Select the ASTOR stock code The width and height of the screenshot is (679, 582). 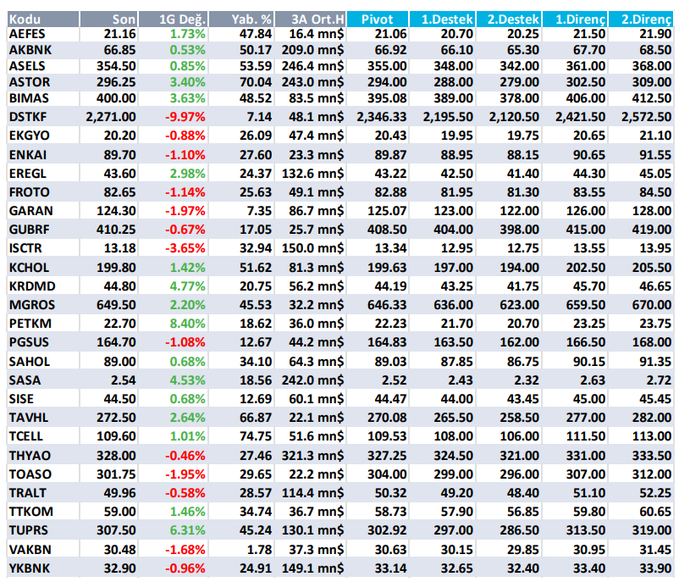[29, 82]
